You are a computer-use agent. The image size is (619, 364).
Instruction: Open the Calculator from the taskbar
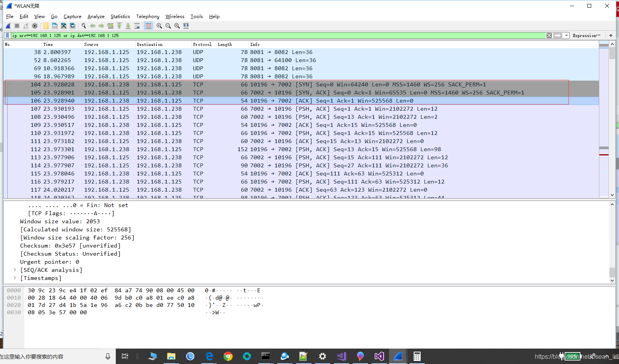coord(417,356)
